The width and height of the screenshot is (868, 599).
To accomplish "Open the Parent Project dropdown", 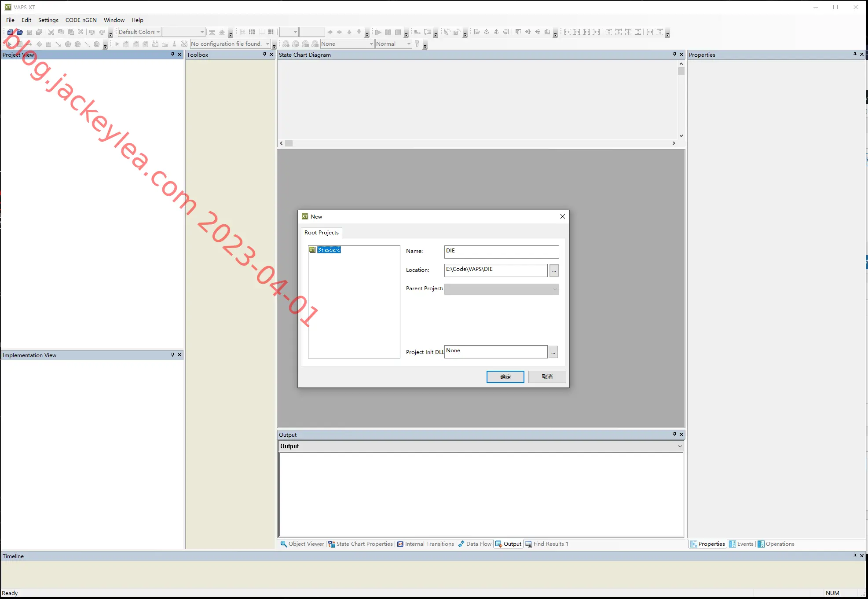I will 502,289.
